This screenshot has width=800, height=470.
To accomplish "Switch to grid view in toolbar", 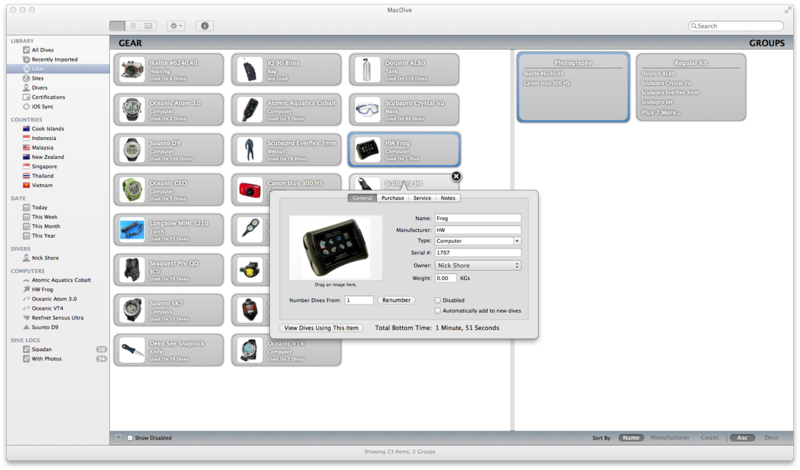I will pos(117,26).
